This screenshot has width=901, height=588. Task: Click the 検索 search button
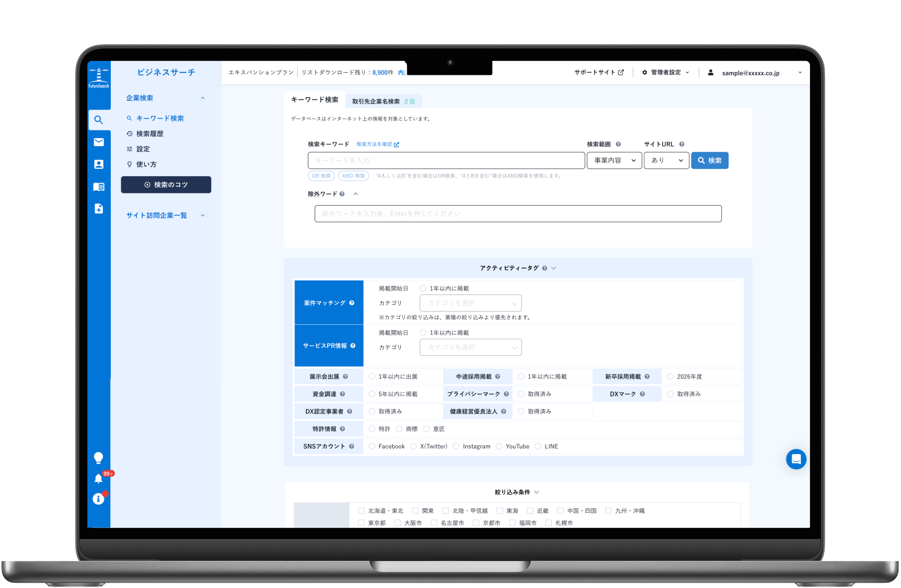709,160
